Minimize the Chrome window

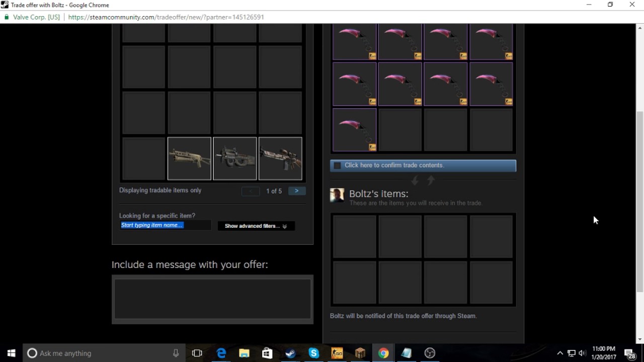coord(589,5)
